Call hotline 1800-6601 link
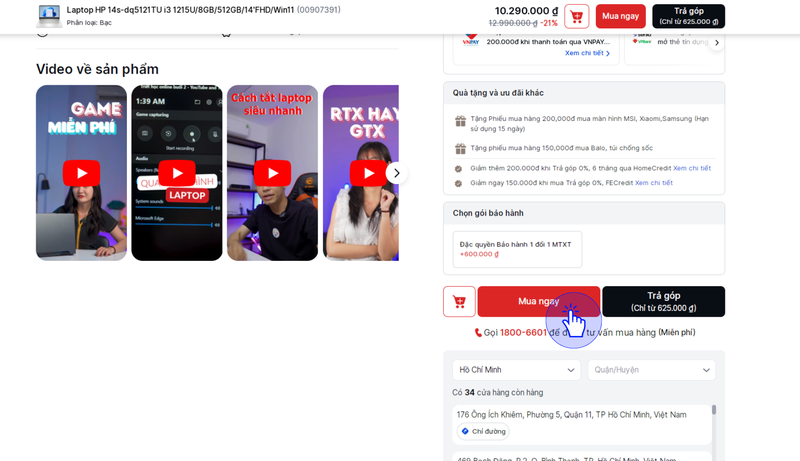This screenshot has height=461, width=800. click(x=523, y=332)
